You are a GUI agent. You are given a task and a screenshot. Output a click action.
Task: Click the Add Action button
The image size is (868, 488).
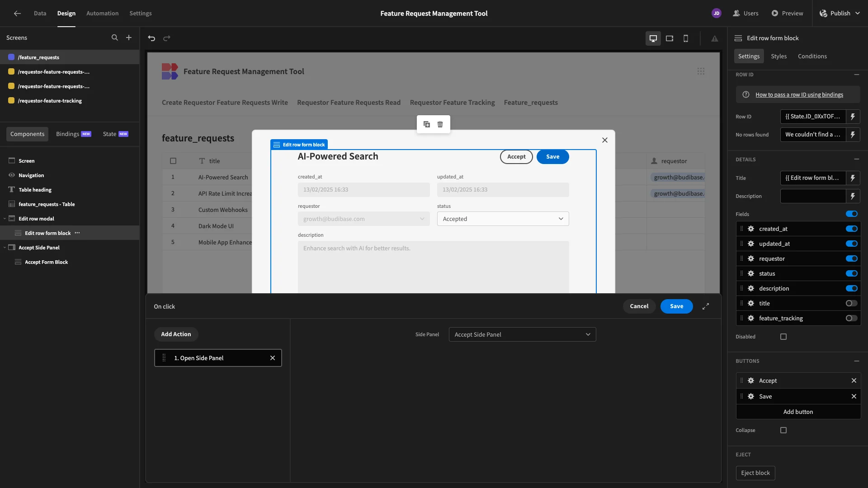click(x=176, y=334)
